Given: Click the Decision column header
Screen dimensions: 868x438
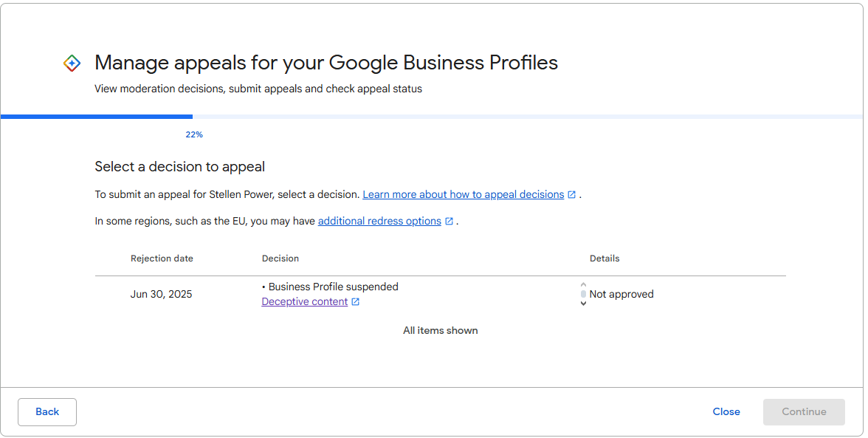Looking at the screenshot, I should [280, 259].
